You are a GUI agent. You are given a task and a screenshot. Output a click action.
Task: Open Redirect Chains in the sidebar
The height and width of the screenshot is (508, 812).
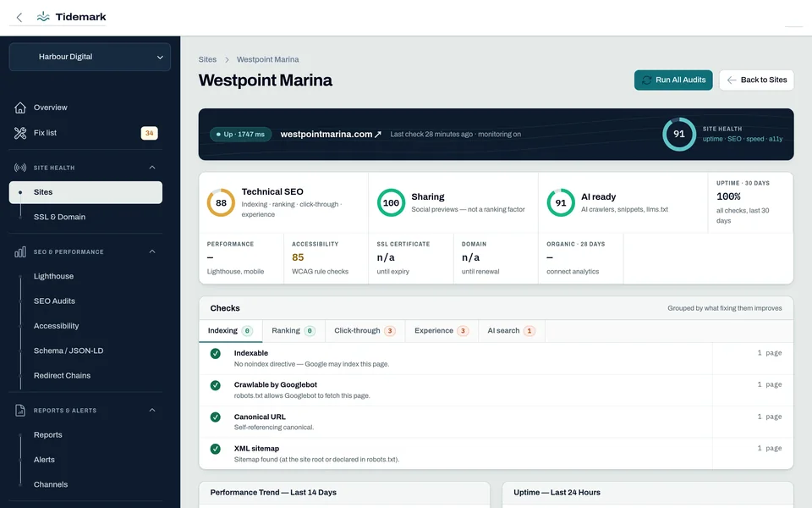(62, 376)
